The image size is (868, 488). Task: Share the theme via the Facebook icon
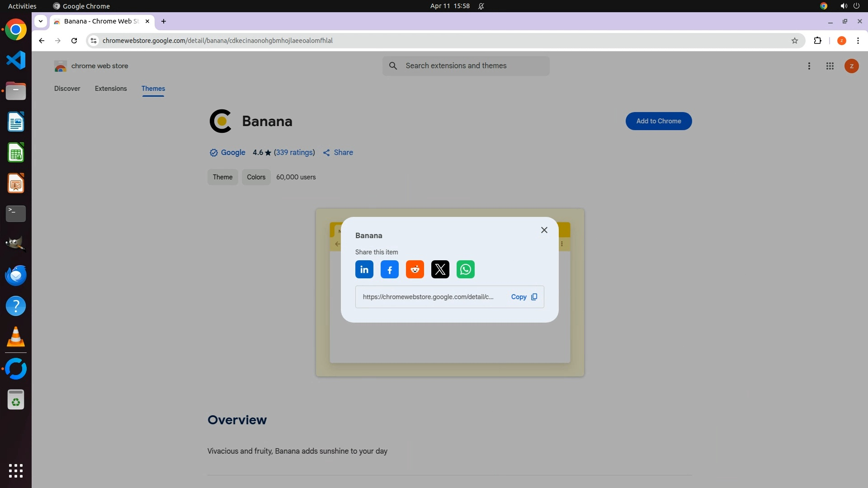[x=389, y=270]
